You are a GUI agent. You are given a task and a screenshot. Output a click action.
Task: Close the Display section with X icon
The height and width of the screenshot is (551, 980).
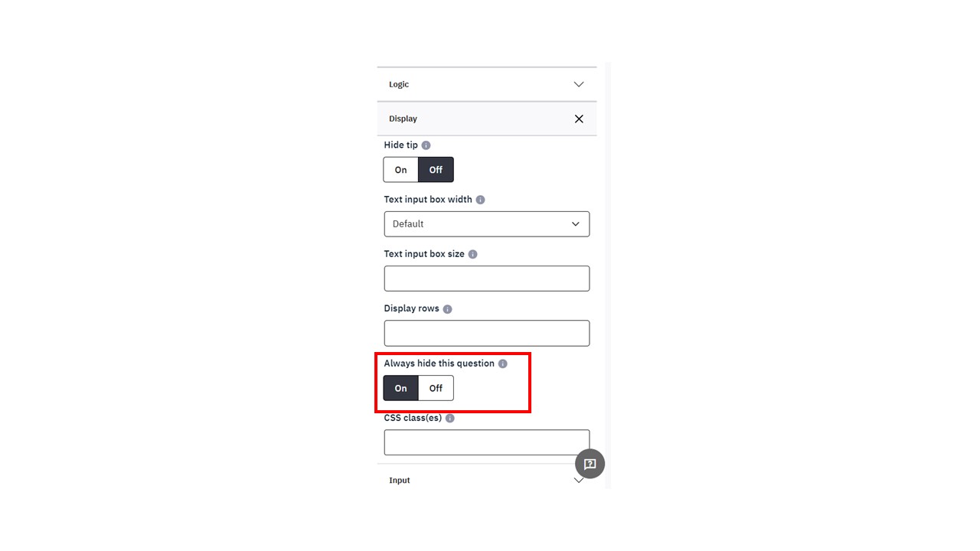[579, 119]
